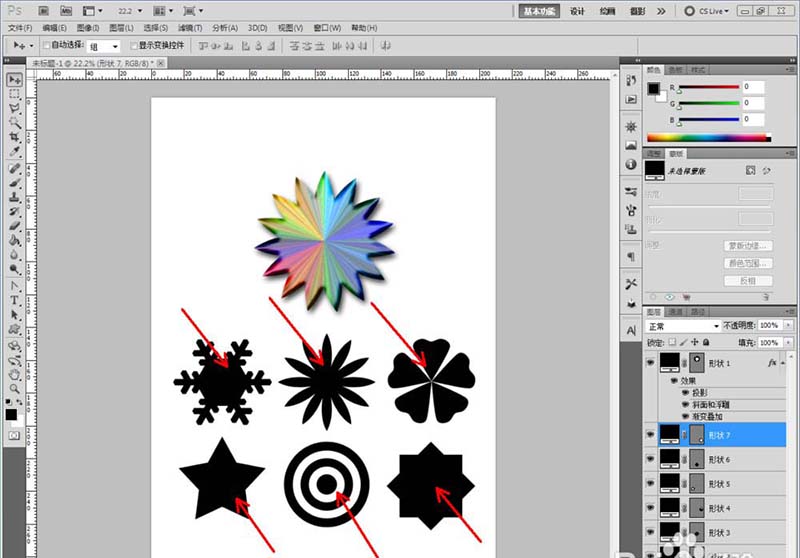This screenshot has height=558, width=800.
Task: Open the 组 auto-select target dropdown
Action: pyautogui.click(x=103, y=46)
